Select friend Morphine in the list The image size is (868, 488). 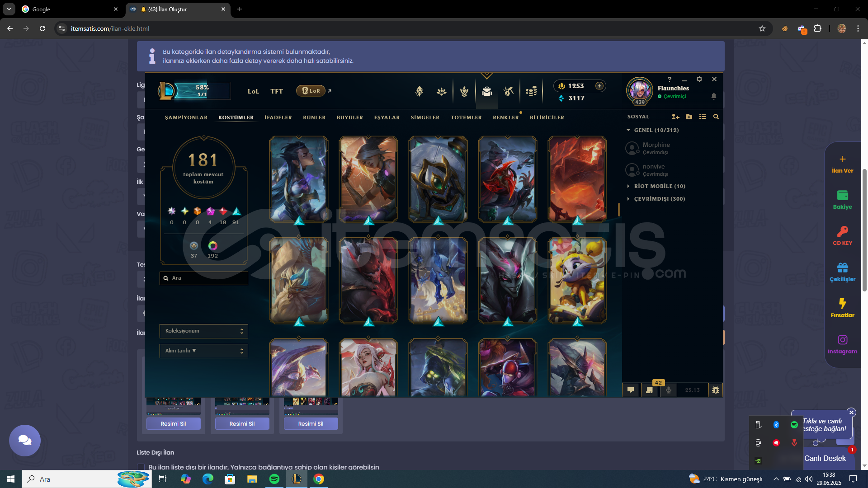tap(656, 148)
